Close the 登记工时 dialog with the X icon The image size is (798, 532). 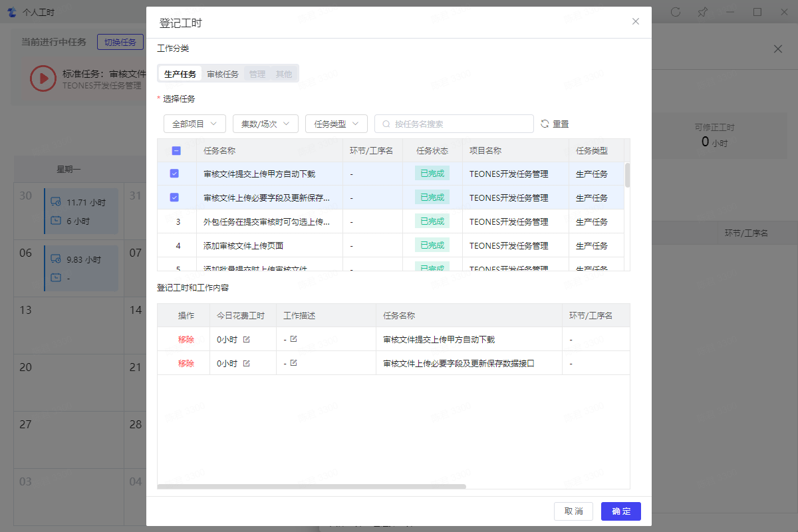pyautogui.click(x=635, y=21)
